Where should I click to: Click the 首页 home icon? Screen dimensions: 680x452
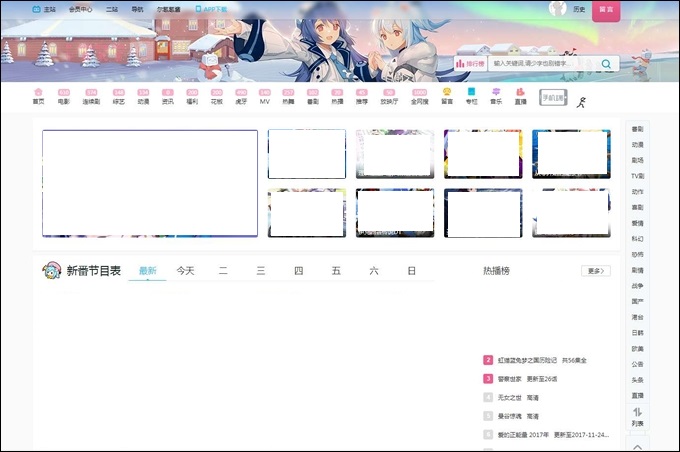coord(38,95)
